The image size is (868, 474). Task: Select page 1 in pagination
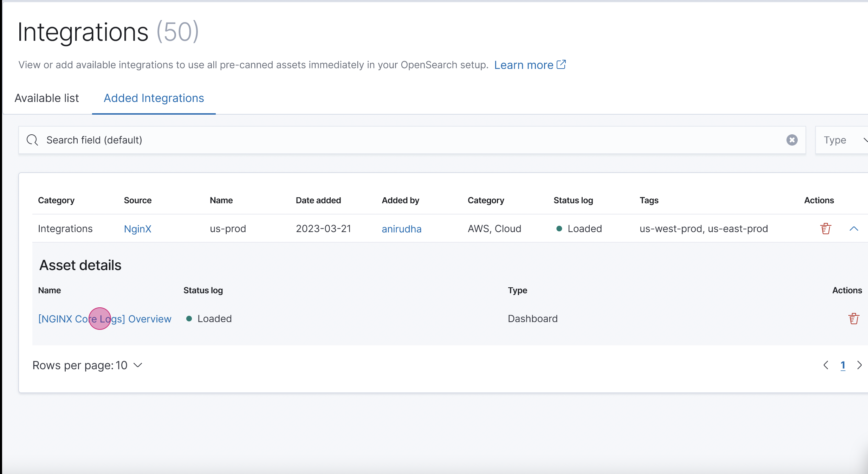point(843,365)
